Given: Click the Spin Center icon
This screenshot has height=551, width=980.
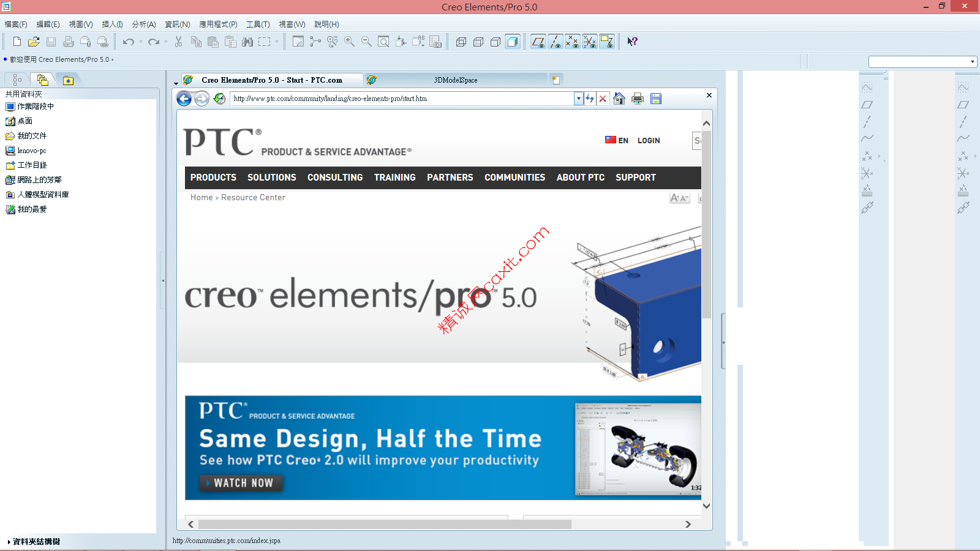Looking at the screenshot, I should coord(315,42).
